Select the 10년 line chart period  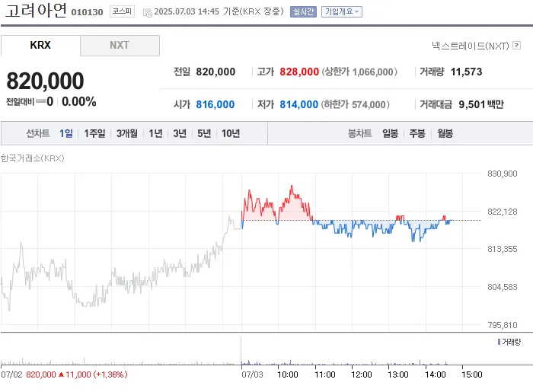(231, 133)
